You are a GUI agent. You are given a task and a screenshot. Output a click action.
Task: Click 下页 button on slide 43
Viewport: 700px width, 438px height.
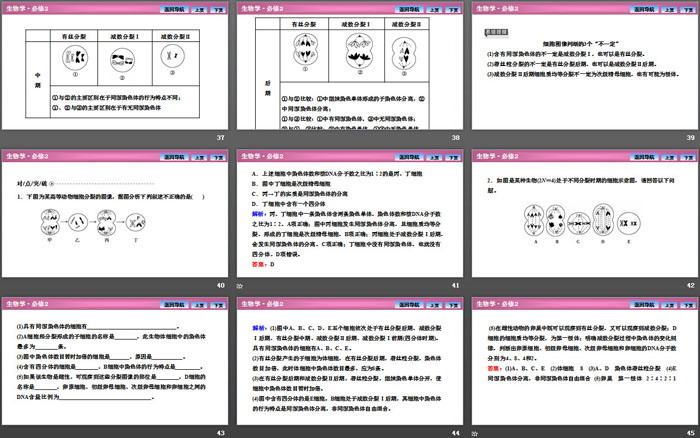pos(218,305)
